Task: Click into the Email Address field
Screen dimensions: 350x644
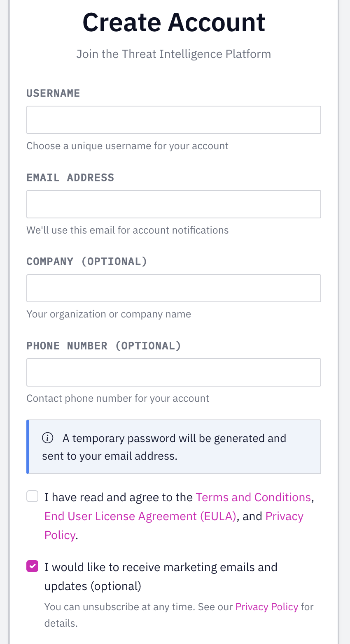Action: 173,204
